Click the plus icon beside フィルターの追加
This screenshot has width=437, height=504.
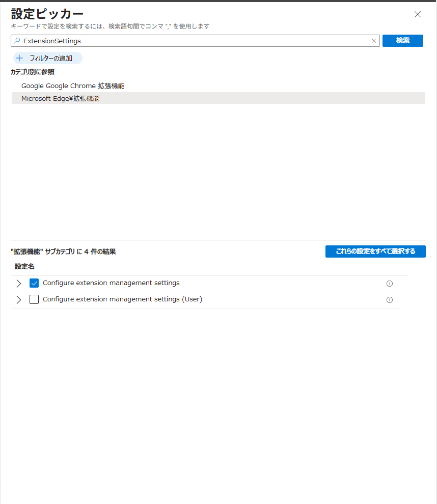tap(20, 58)
